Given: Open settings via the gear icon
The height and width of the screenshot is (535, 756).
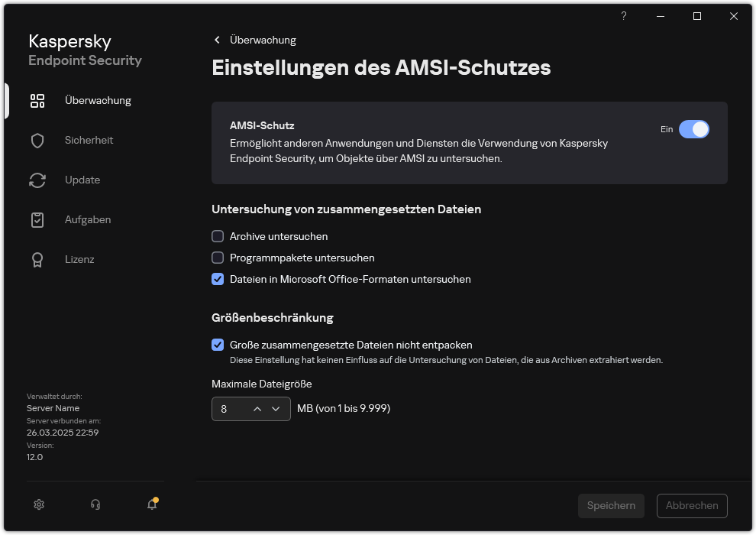Looking at the screenshot, I should click(x=39, y=504).
